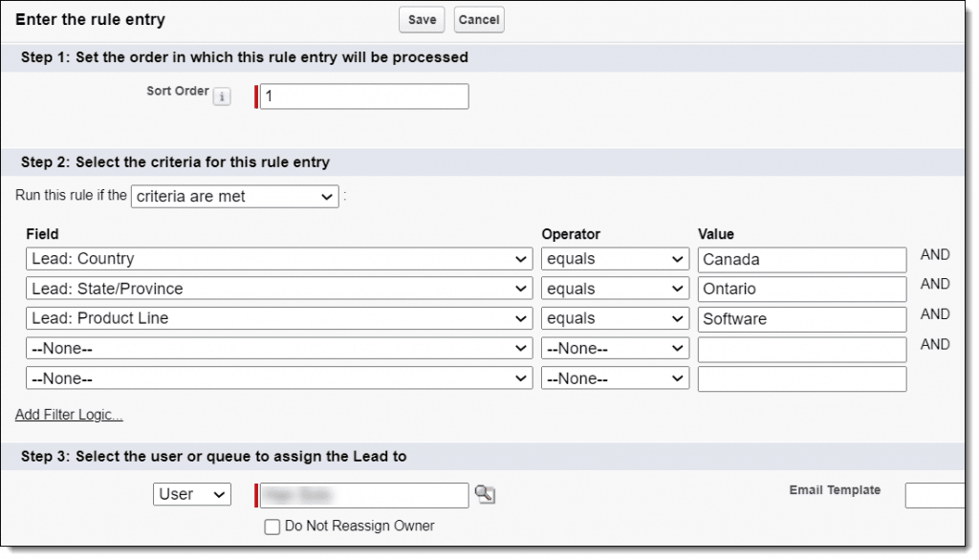The height and width of the screenshot is (560, 979).
Task: Click the Cancel button
Action: tap(479, 20)
